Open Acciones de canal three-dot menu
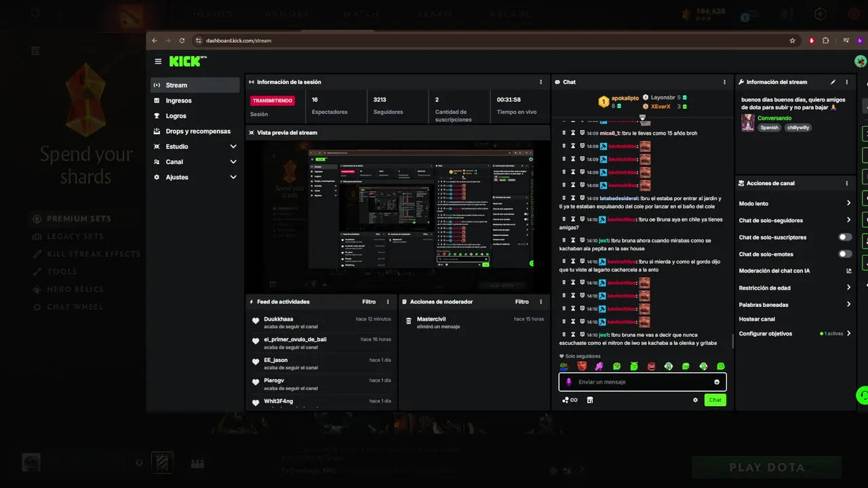This screenshot has width=868, height=488. coord(846,183)
